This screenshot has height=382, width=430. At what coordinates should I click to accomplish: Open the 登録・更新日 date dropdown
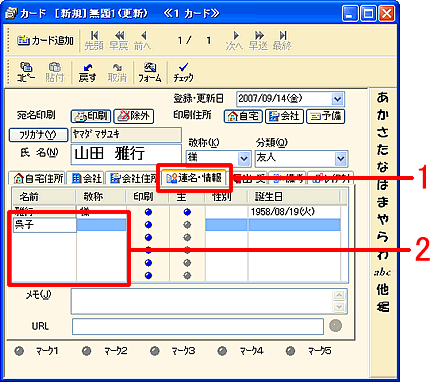(337, 99)
